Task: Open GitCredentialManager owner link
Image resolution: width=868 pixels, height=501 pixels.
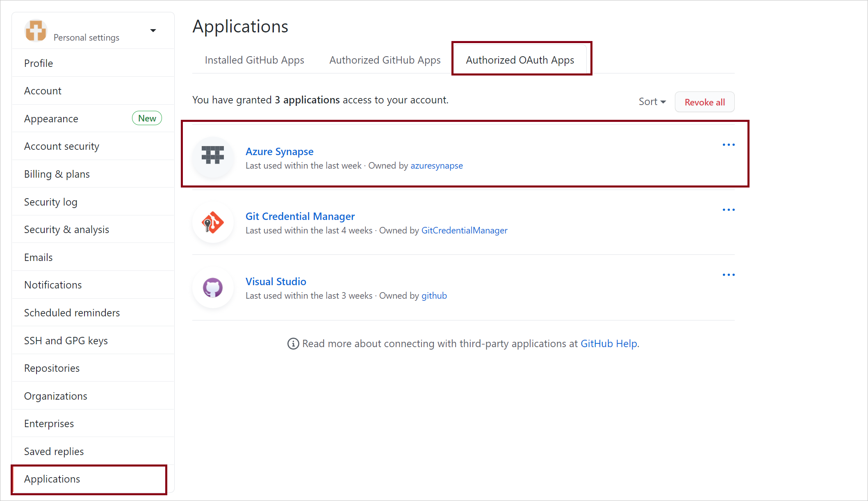Action: tap(465, 230)
